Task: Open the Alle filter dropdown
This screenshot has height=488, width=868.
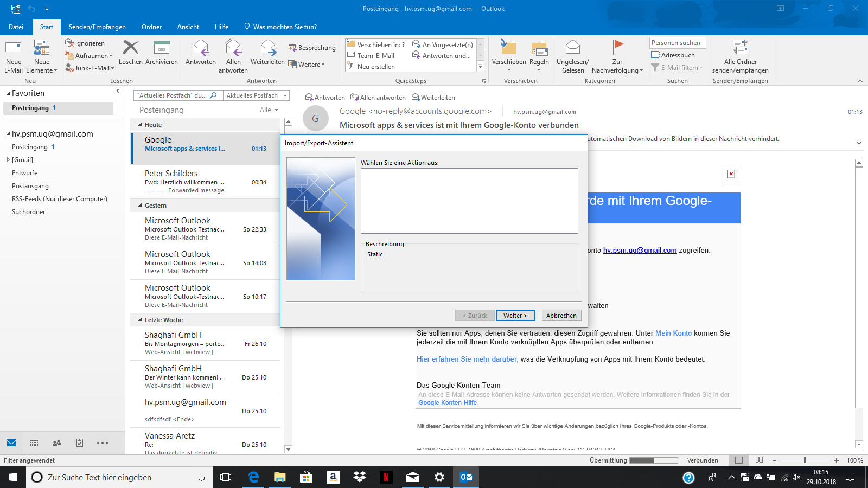Action: point(269,110)
